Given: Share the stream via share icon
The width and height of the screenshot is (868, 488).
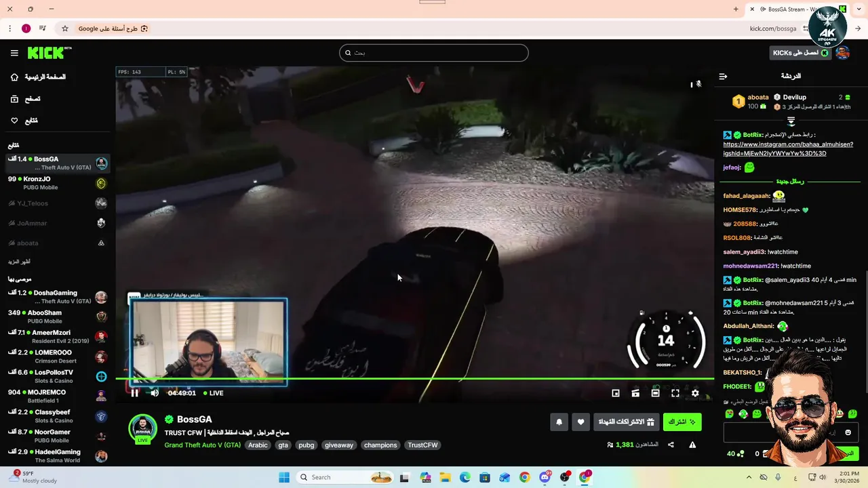Looking at the screenshot, I should (671, 445).
